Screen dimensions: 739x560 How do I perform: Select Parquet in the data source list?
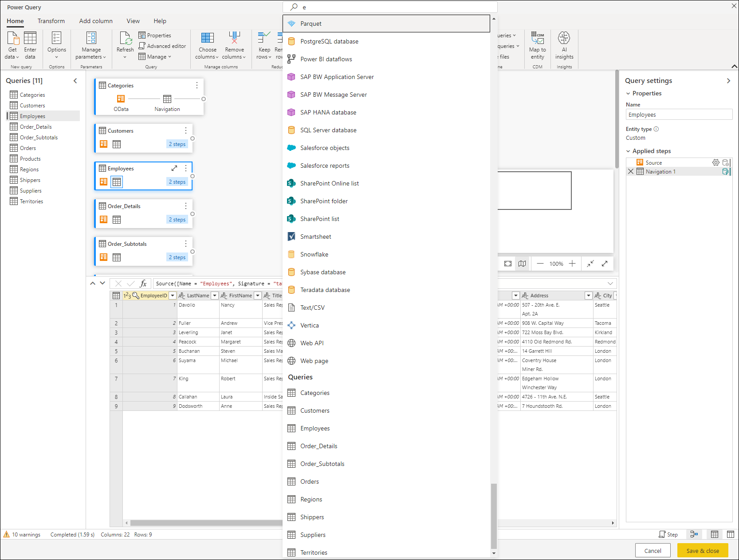pyautogui.click(x=386, y=24)
